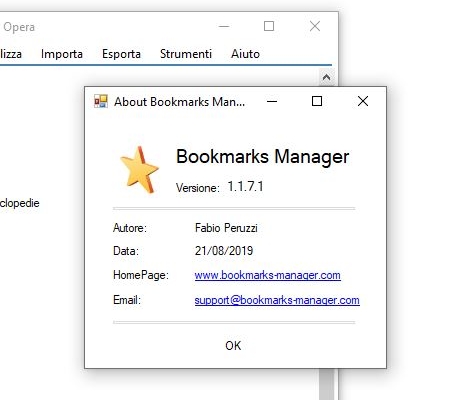This screenshot has width=456, height=400.
Task: Select the 'clopedie' bookmark folder item
Action: tap(19, 203)
